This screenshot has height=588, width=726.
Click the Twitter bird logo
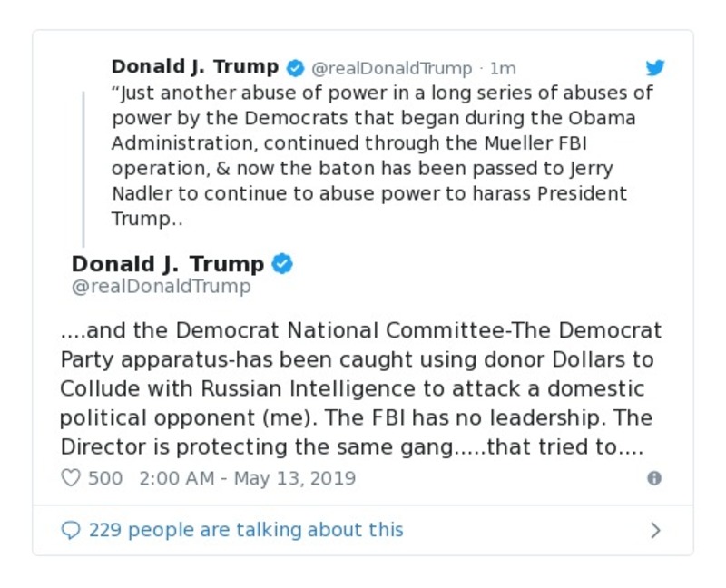click(x=655, y=67)
